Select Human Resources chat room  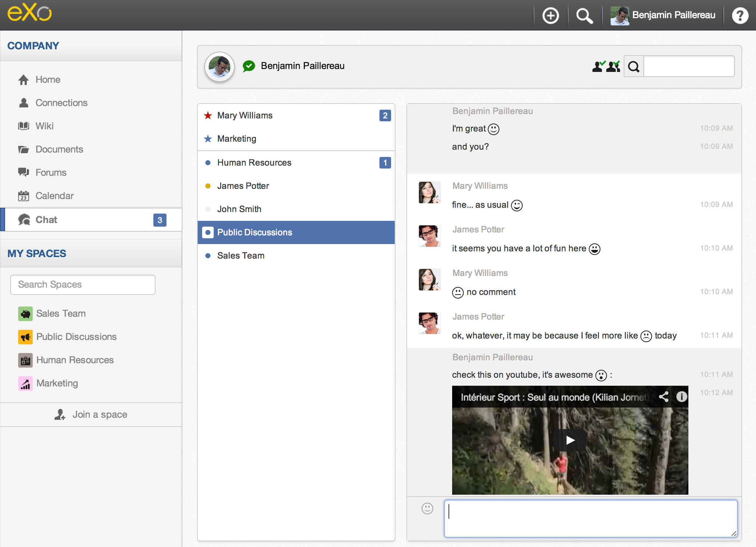coord(254,163)
